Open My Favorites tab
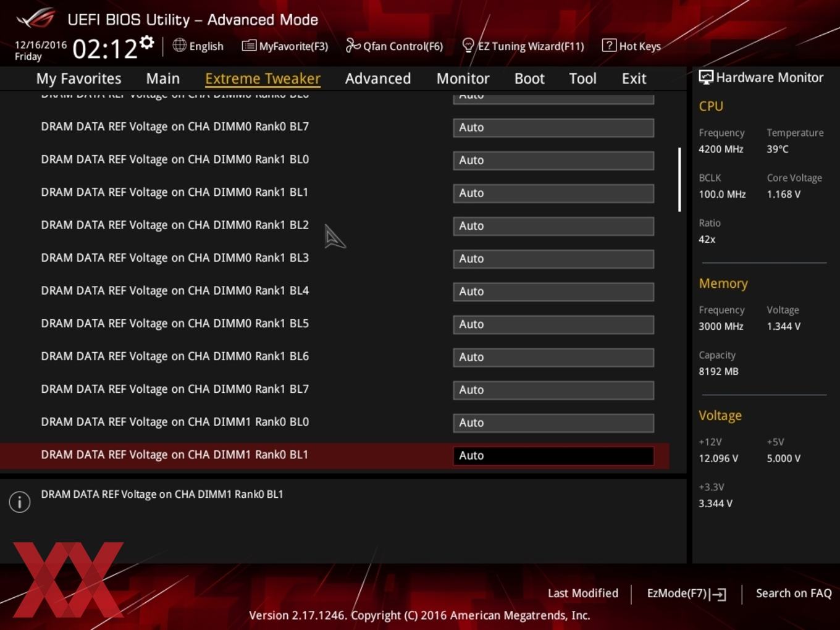This screenshot has width=840, height=630. (x=78, y=78)
